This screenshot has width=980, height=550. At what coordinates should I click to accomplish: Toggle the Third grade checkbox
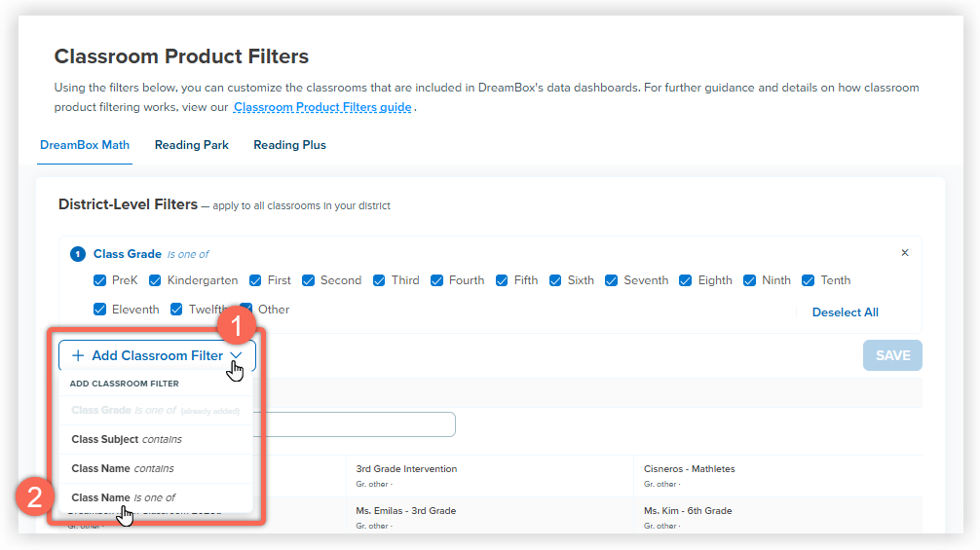pos(379,280)
